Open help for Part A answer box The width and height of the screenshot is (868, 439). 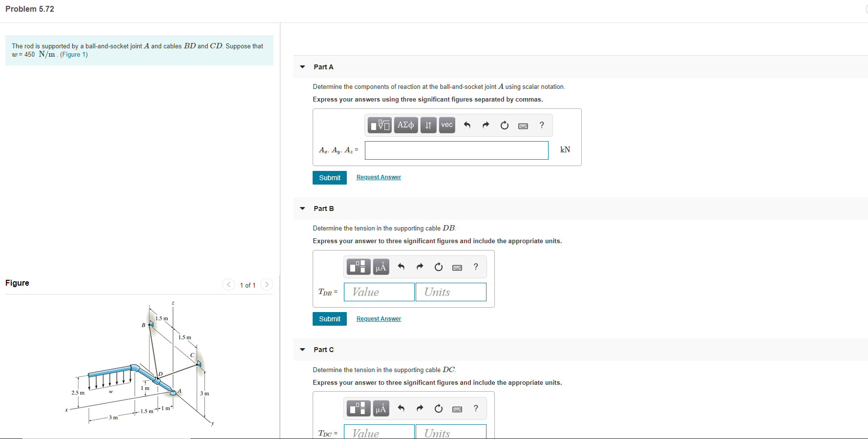[542, 125]
